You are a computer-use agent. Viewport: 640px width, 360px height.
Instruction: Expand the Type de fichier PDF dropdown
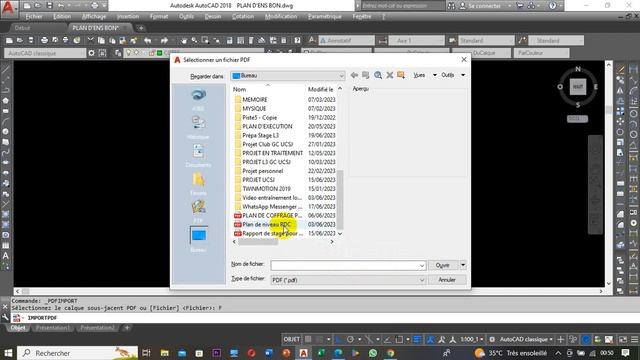422,280
